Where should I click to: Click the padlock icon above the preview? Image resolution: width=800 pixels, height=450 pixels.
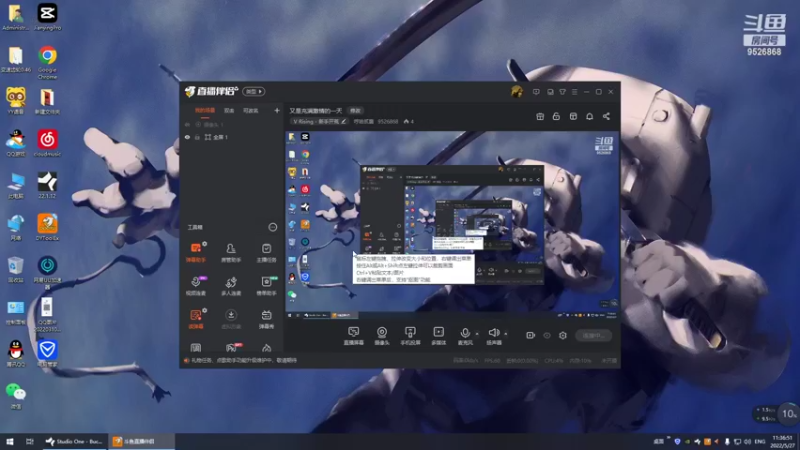[556, 116]
